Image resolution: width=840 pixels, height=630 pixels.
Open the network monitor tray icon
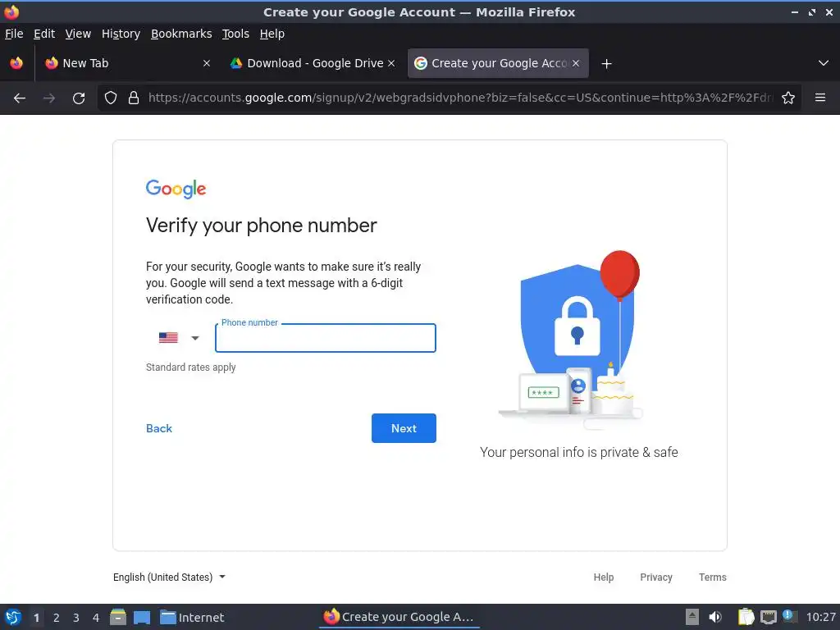coord(768,617)
